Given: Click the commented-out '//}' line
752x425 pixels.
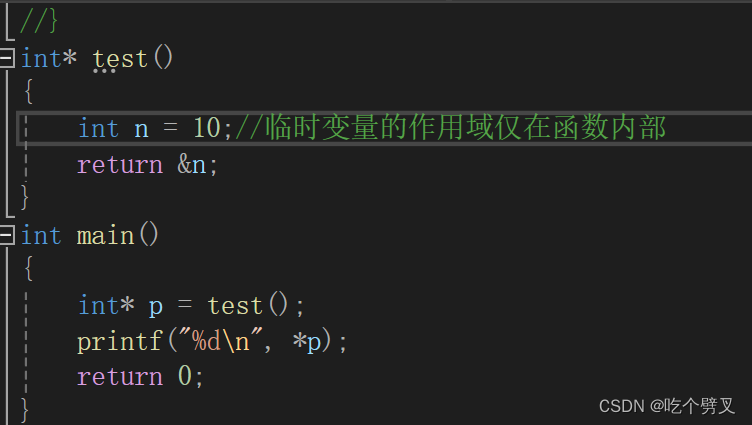Looking at the screenshot, I should pyautogui.click(x=38, y=21).
